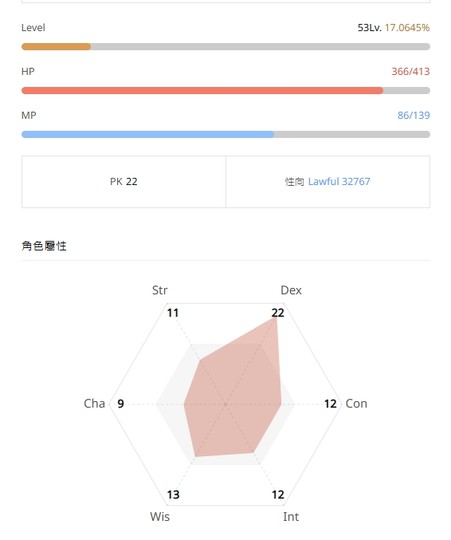Image resolution: width=451 pixels, height=540 pixels.
Task: Select the Dex label on radar chart
Action: click(x=291, y=290)
